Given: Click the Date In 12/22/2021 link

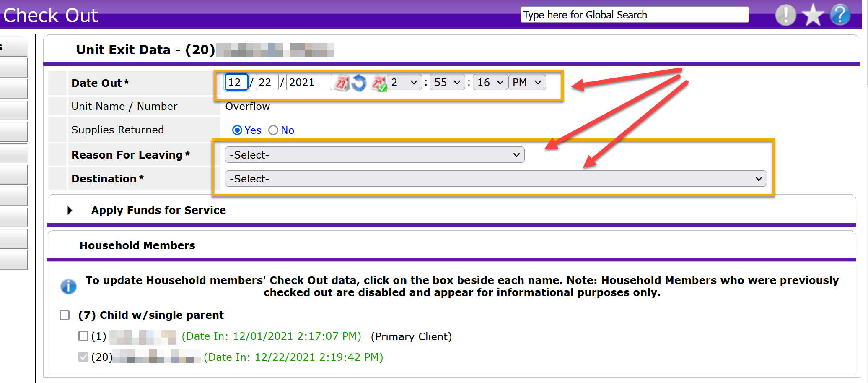Looking at the screenshot, I should click(x=293, y=357).
